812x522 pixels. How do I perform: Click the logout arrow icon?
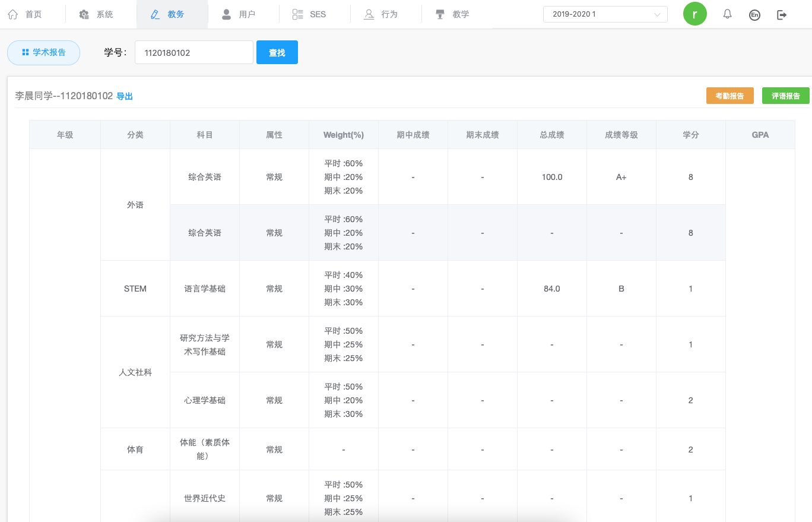(x=782, y=15)
